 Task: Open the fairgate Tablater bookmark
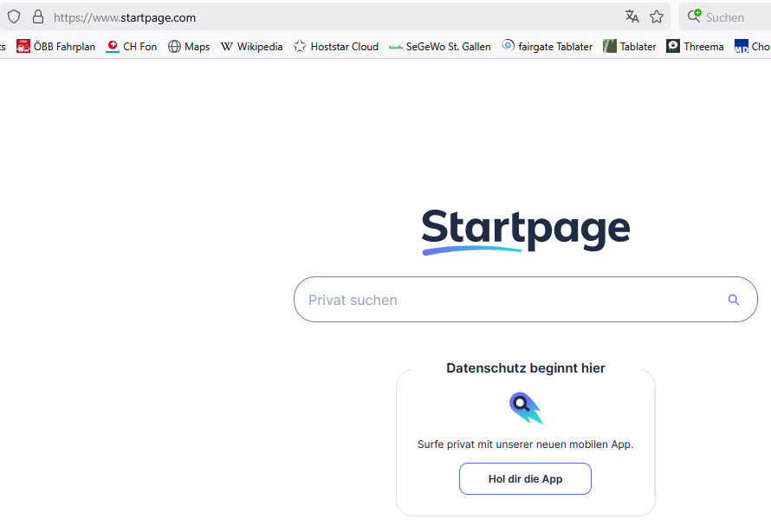coord(547,46)
